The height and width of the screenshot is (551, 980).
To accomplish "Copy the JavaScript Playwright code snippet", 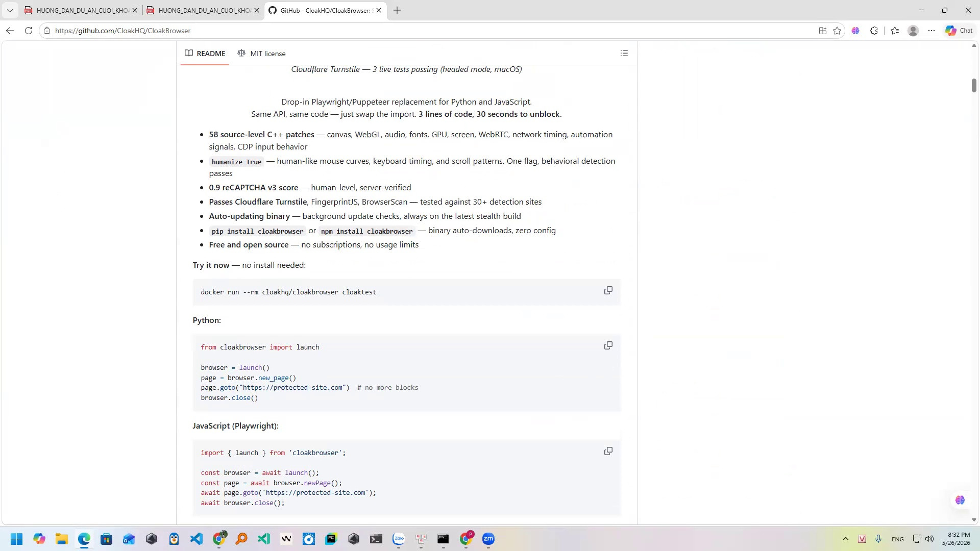I will tap(608, 452).
